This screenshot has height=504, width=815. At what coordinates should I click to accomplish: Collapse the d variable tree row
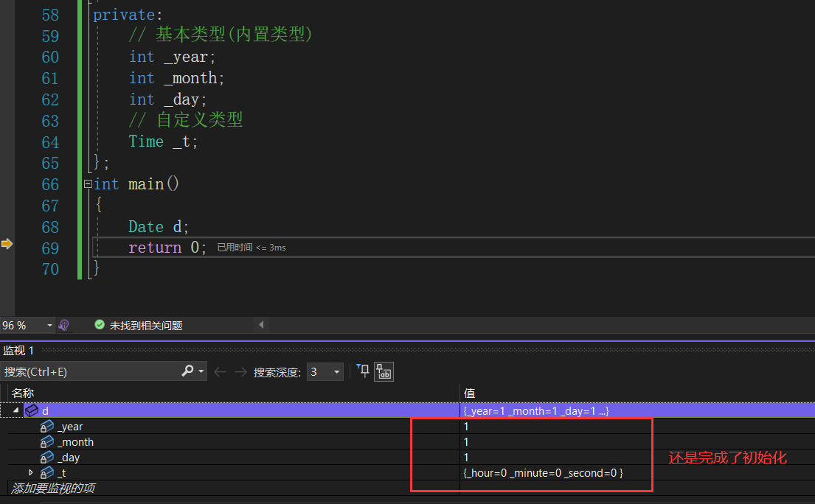point(15,410)
